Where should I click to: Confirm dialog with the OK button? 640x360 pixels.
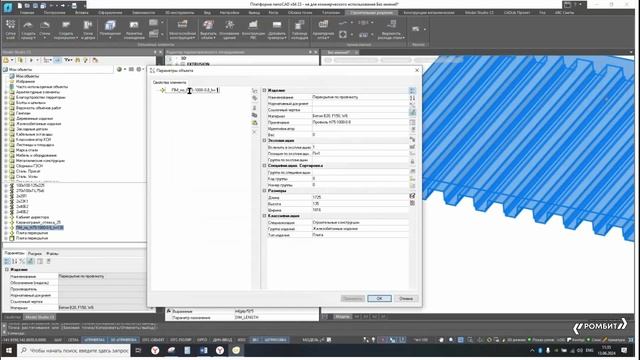point(379,298)
